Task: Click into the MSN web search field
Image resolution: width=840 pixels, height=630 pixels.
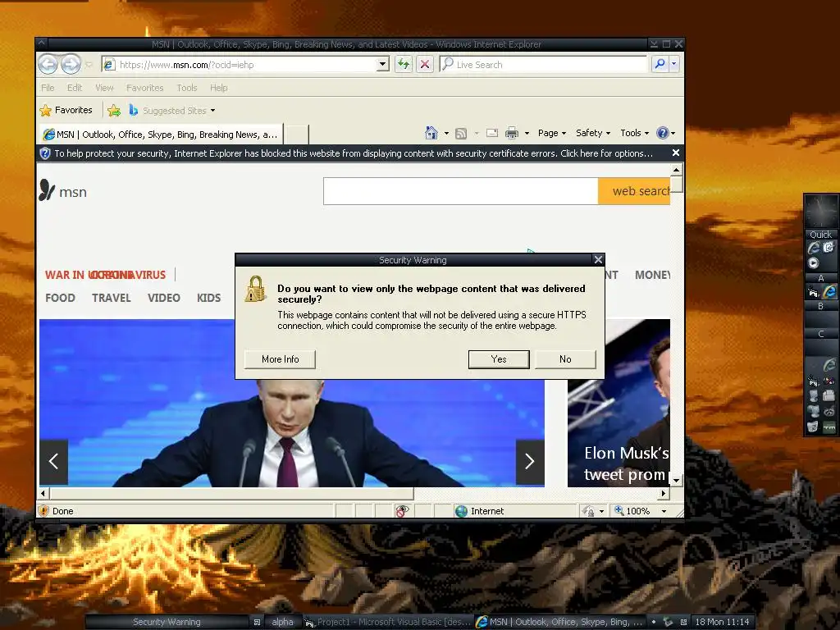Action: pyautogui.click(x=461, y=191)
